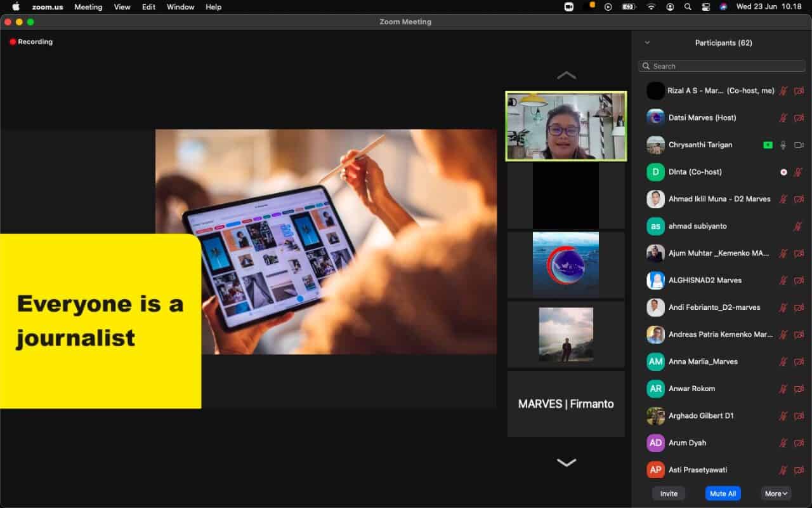The width and height of the screenshot is (812, 508).
Task: Open Control Center in the macOS menu bar
Action: click(705, 7)
